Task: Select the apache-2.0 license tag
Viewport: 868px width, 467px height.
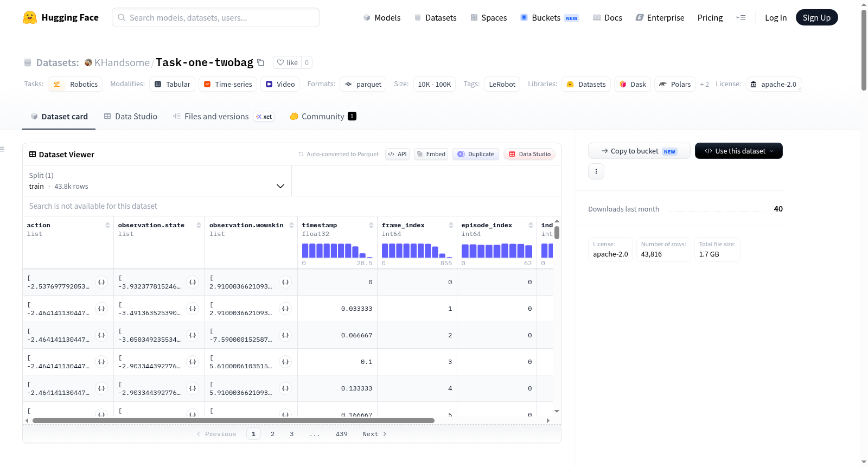Action: point(774,84)
